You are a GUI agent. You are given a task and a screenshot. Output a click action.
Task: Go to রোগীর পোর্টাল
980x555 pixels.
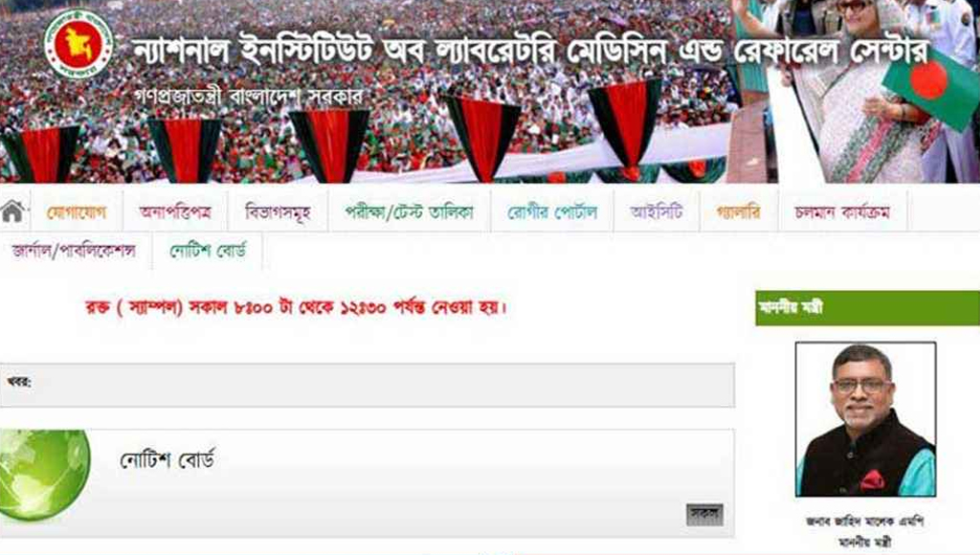(552, 212)
